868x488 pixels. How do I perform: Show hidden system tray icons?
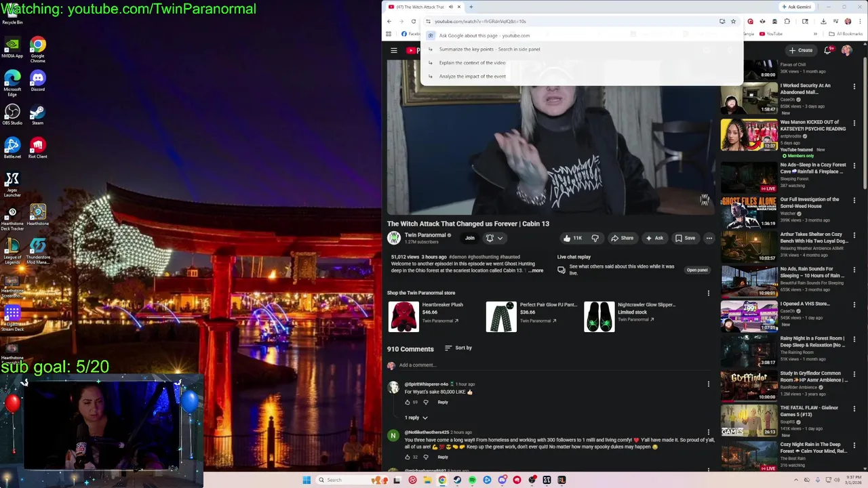point(797,480)
